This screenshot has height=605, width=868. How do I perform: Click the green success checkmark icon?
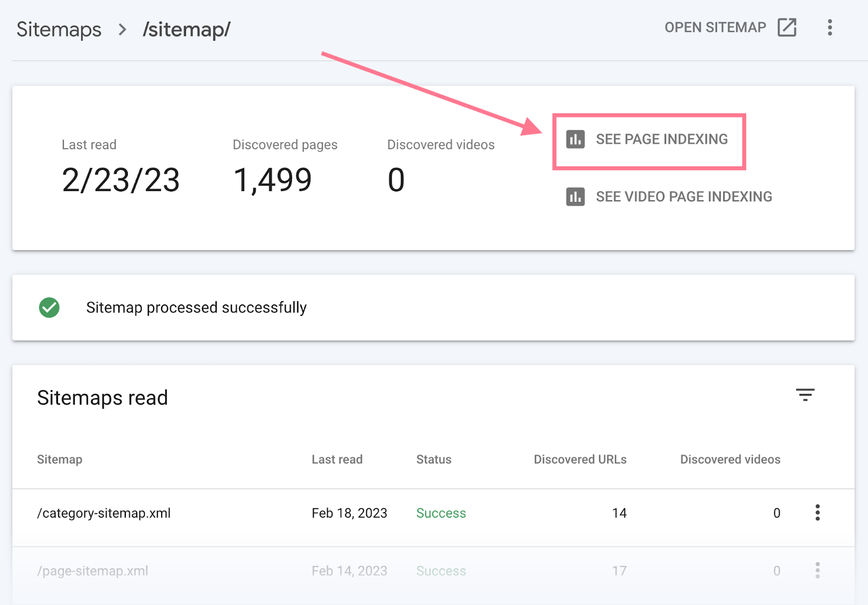pos(49,308)
